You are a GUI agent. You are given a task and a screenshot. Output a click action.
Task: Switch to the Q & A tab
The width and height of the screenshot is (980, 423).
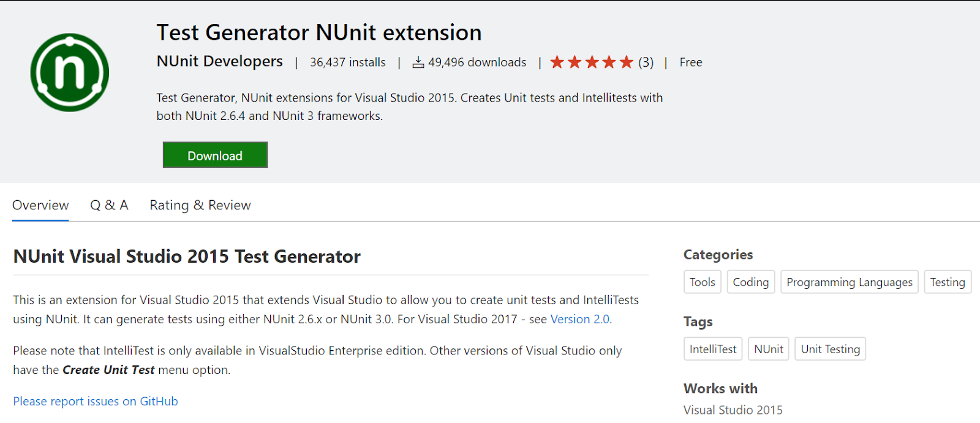[109, 205]
